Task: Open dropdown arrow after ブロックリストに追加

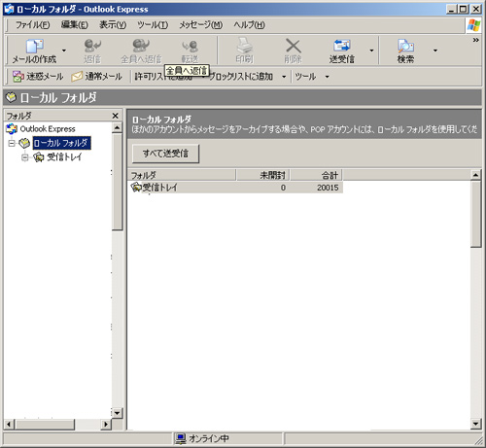Action: coord(284,77)
